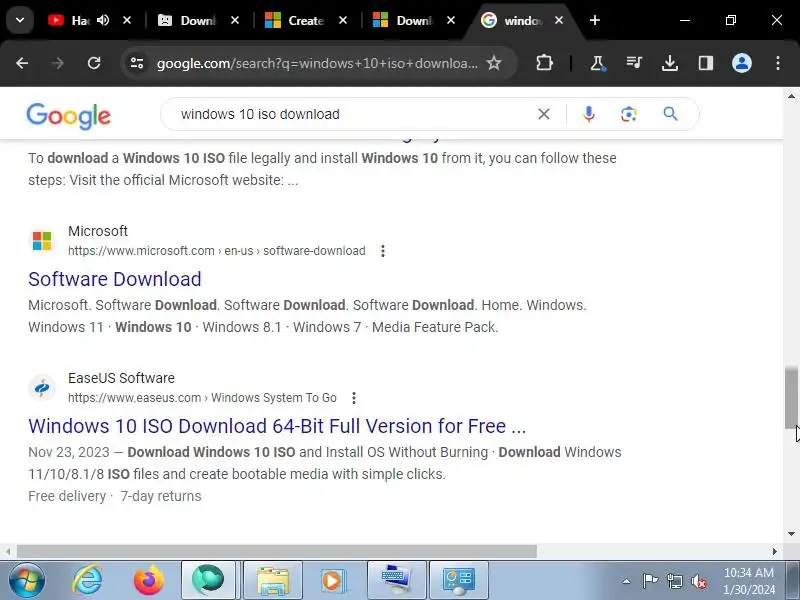Mute the YouTube tab audio icon
This screenshot has height=600, width=800.
(x=103, y=20)
